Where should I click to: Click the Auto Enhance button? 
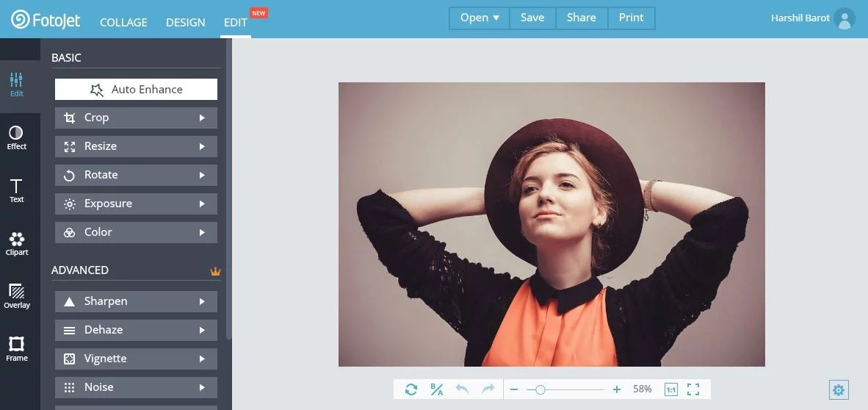click(136, 89)
